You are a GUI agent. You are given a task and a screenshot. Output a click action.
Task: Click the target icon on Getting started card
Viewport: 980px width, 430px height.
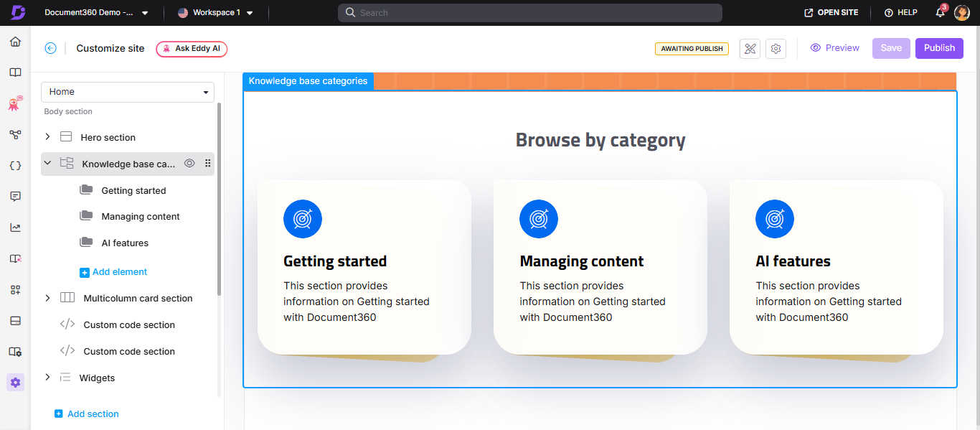[303, 219]
